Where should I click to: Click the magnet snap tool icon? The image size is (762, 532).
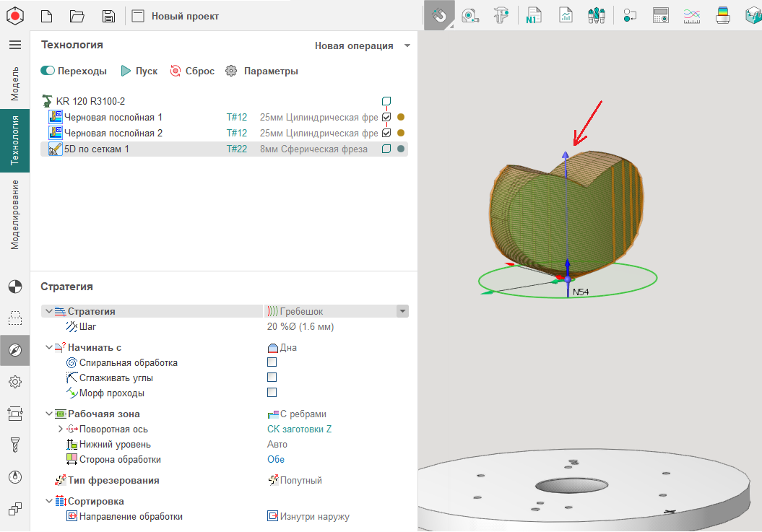[438, 15]
